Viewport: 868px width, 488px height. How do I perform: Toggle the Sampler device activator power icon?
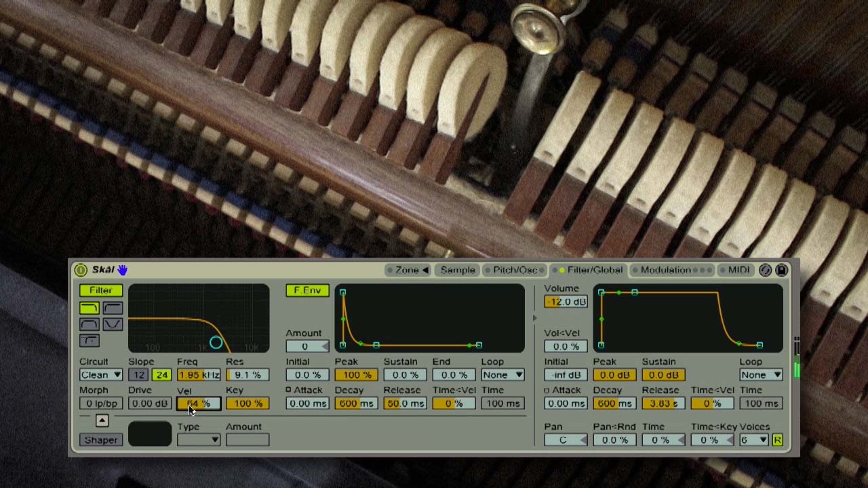80,270
